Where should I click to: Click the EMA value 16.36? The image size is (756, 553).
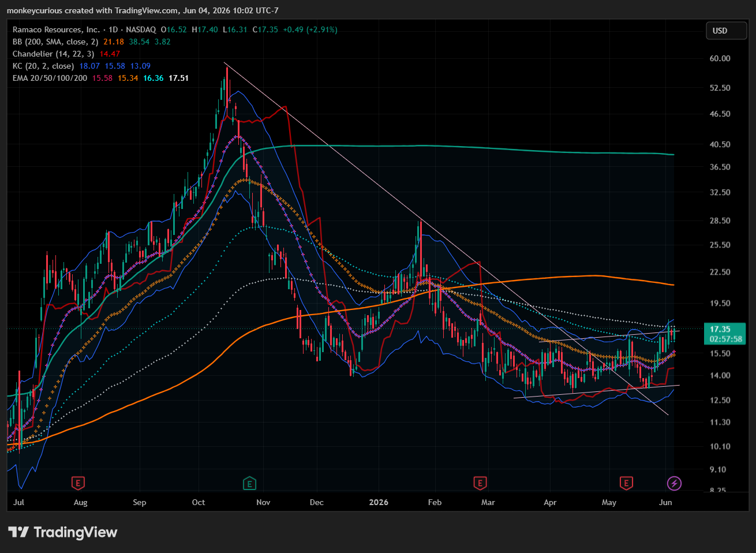click(154, 78)
